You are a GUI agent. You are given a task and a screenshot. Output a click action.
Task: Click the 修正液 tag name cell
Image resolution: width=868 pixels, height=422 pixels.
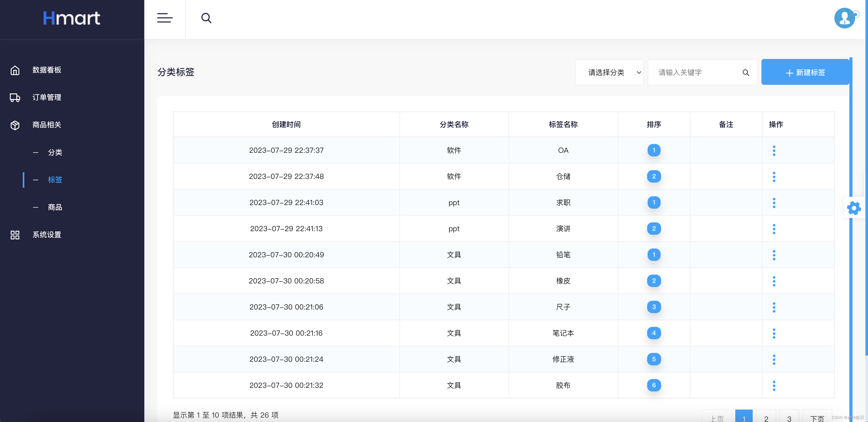(x=563, y=359)
